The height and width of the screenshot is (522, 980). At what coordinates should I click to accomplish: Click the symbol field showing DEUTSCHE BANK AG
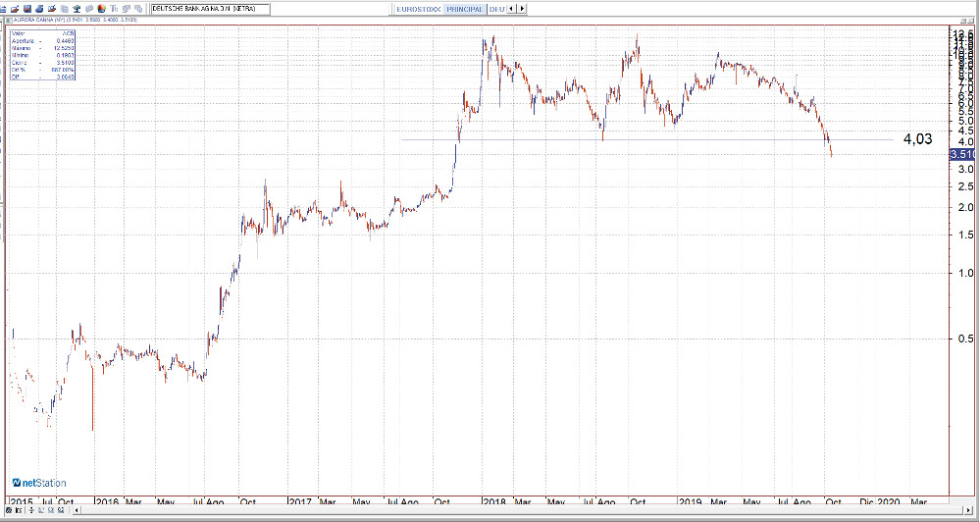click(211, 9)
